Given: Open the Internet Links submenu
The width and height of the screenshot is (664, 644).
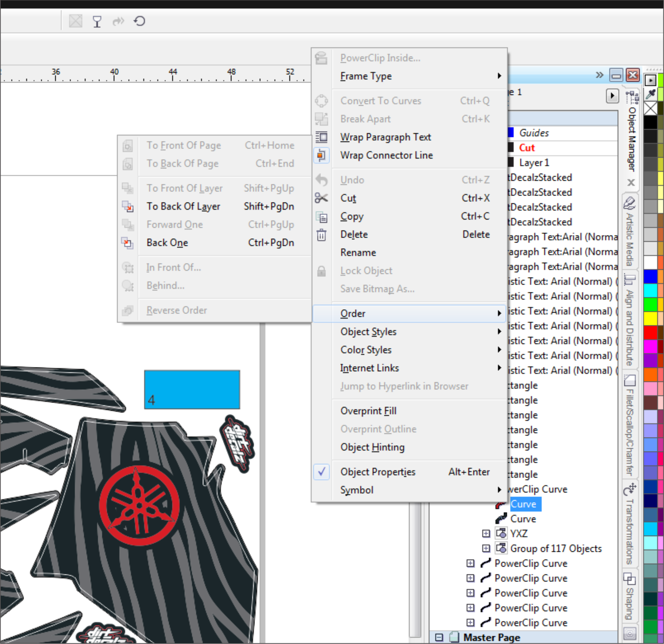Looking at the screenshot, I should point(419,368).
